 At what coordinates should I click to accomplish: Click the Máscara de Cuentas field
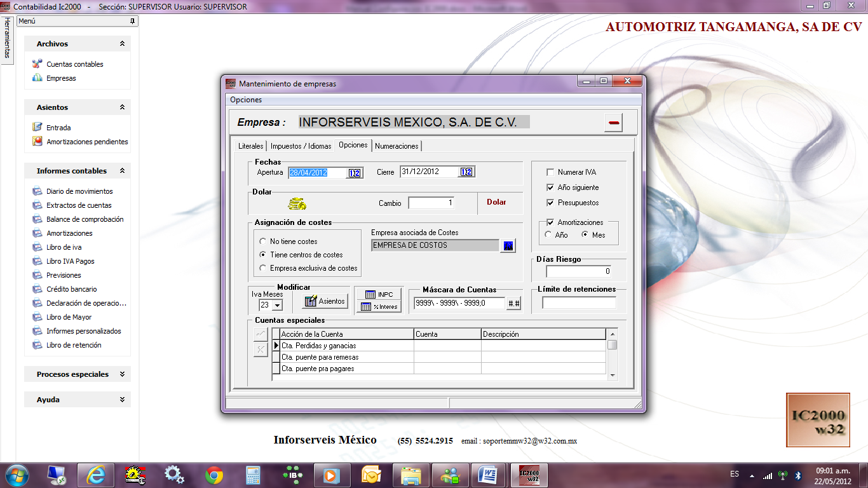(x=459, y=304)
